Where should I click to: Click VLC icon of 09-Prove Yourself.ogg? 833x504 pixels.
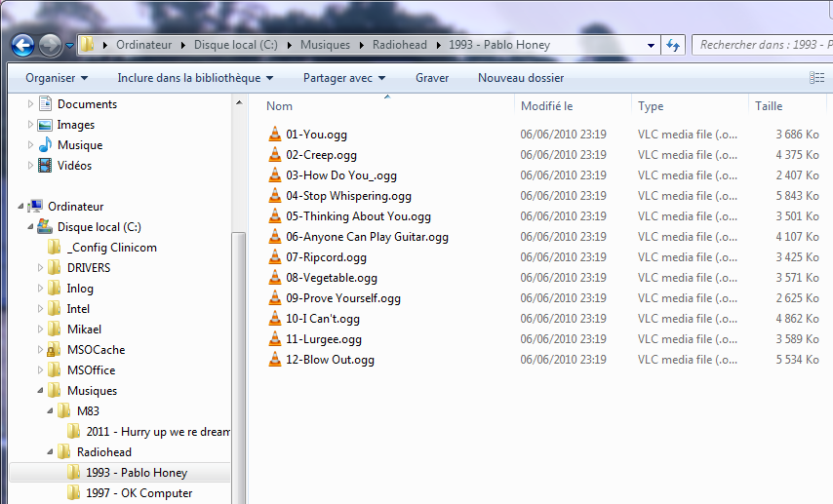coord(275,298)
